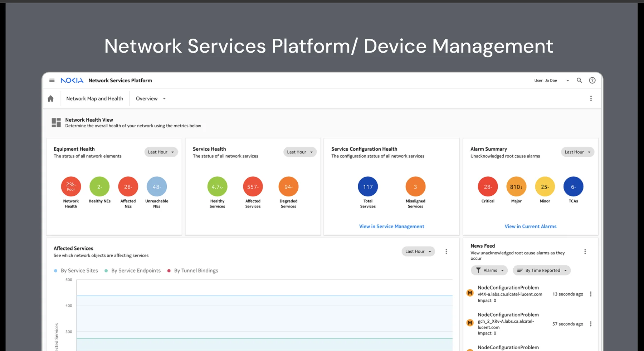Select the 2% Poor Network Health circle
644x351 pixels.
[x=71, y=186]
